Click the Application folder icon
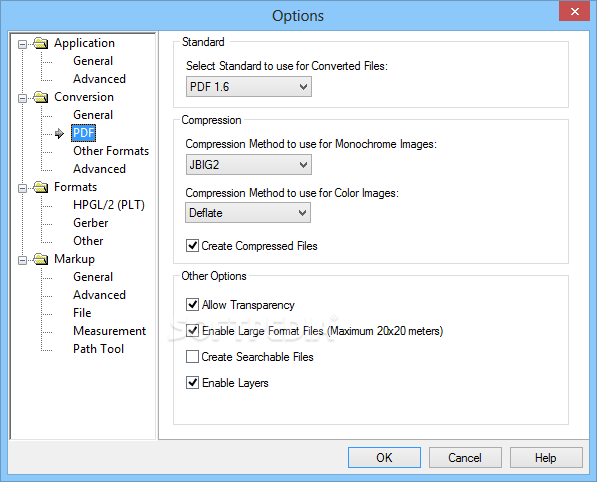Screen dimensions: 597x482 pos(40,43)
